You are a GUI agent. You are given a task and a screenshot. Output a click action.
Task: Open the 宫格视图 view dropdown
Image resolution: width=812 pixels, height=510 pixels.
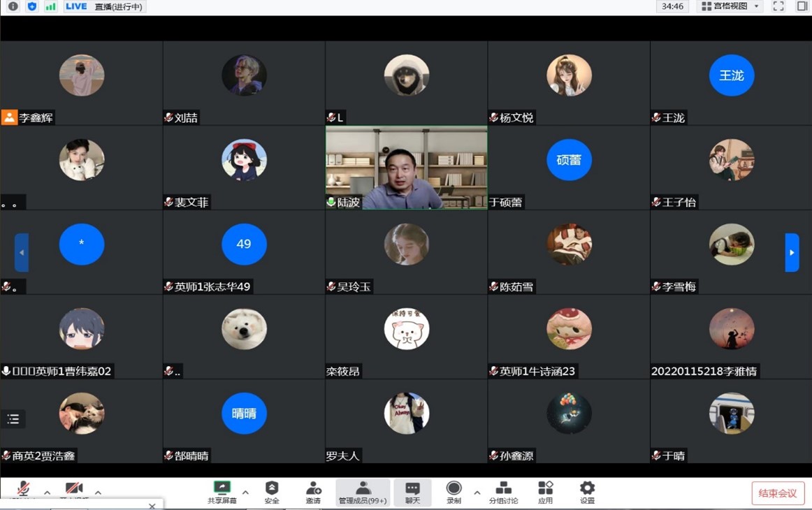[730, 6]
